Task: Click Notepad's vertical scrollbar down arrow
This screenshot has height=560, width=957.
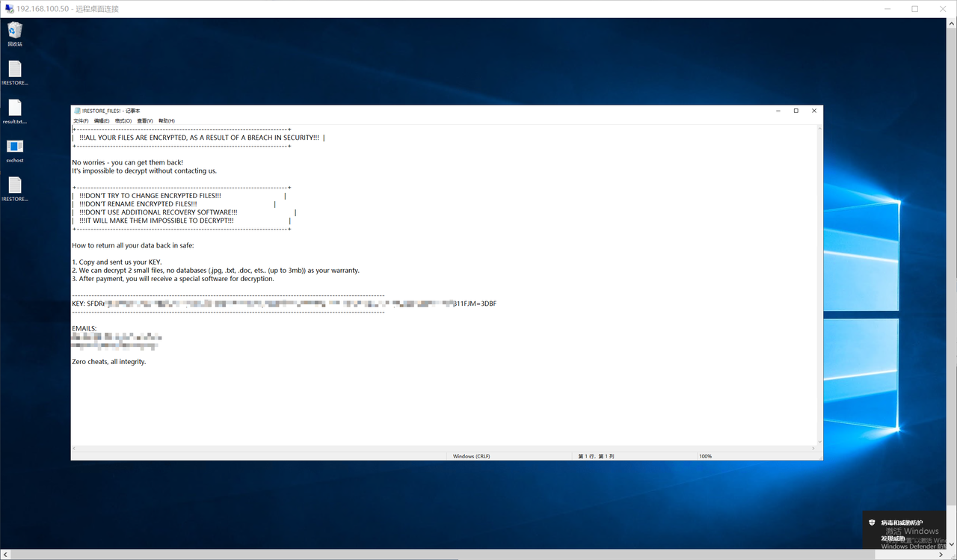Action: pos(819,442)
